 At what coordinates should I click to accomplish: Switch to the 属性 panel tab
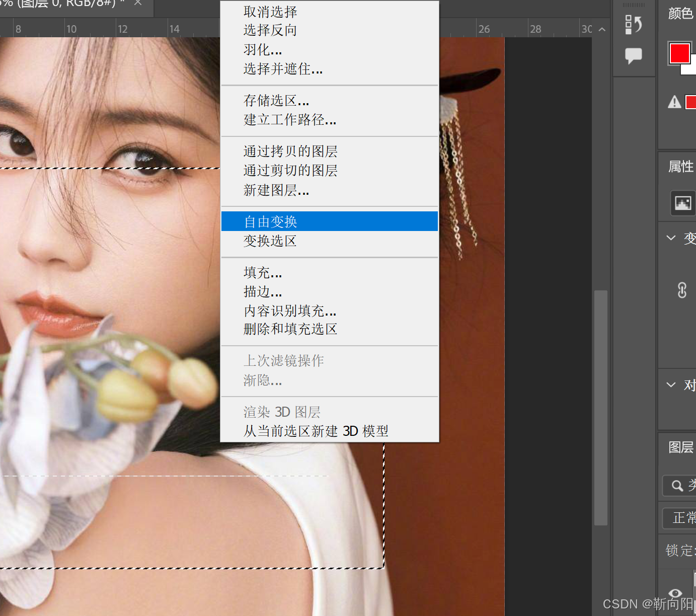(x=681, y=167)
